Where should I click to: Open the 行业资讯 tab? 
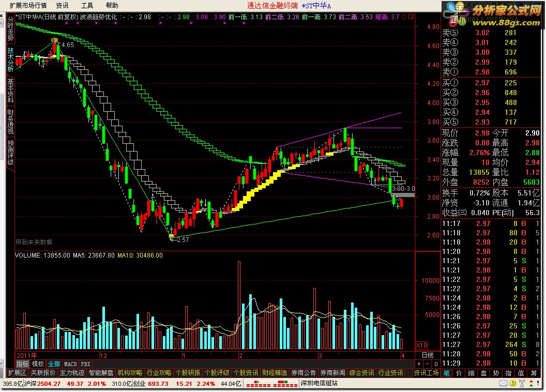(x=390, y=373)
